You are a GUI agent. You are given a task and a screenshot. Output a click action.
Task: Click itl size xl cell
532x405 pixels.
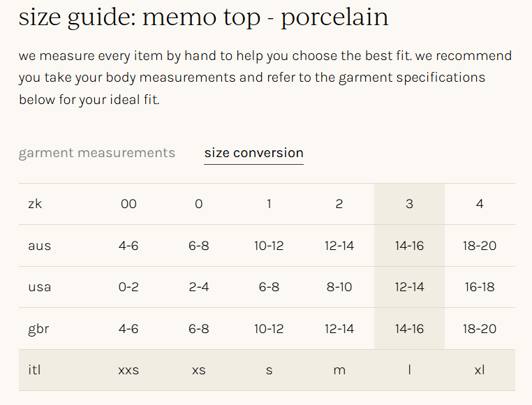click(480, 370)
